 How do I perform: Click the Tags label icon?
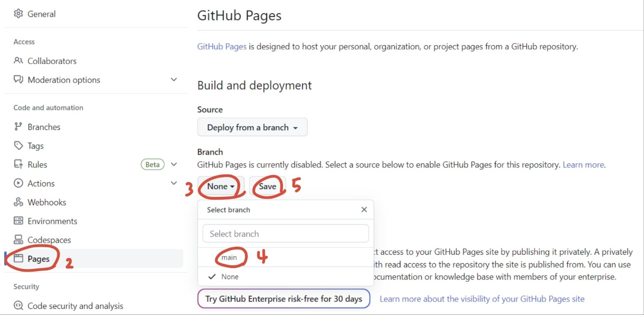tap(18, 146)
